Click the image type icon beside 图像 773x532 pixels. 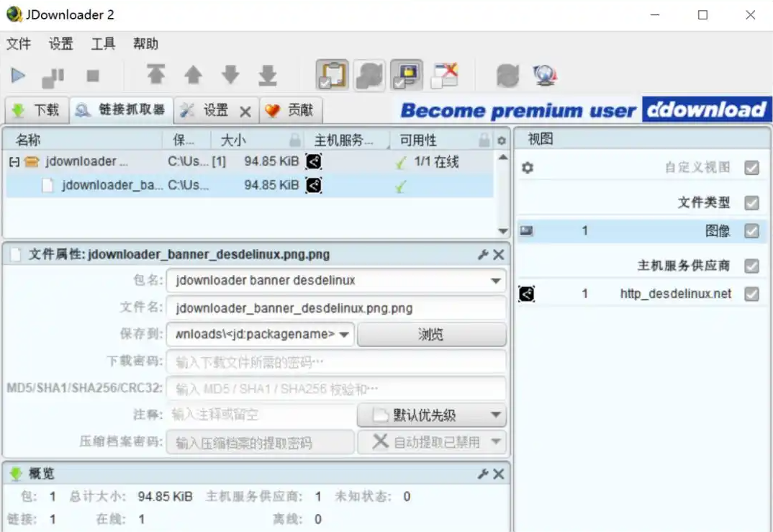click(x=527, y=230)
